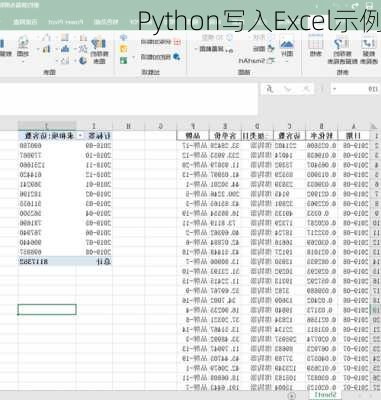This screenshot has width=381, height=400.
Task: Click the fx Insert Function button
Action: (x=270, y=89)
